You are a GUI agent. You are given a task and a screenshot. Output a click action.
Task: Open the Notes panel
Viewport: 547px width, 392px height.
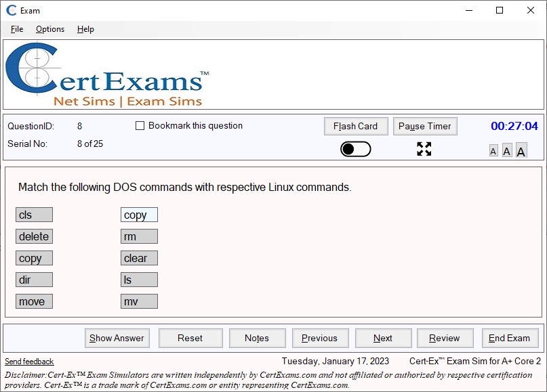click(257, 338)
